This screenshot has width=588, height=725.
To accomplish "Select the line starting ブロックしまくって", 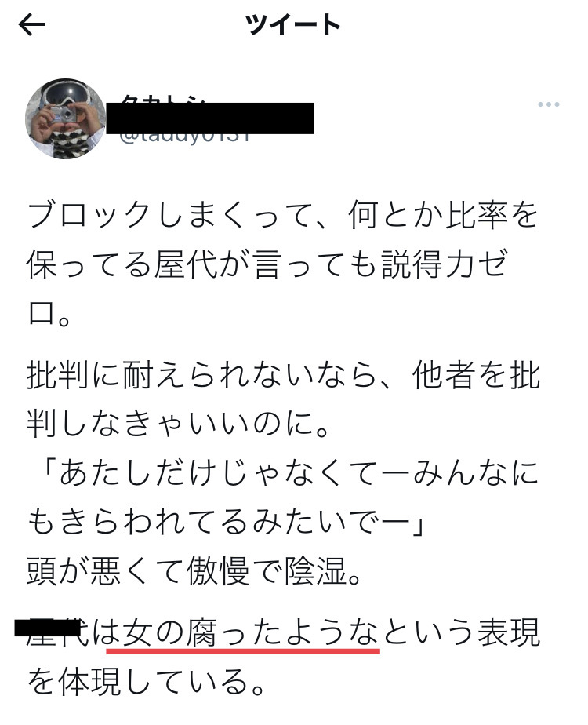I will [283, 215].
